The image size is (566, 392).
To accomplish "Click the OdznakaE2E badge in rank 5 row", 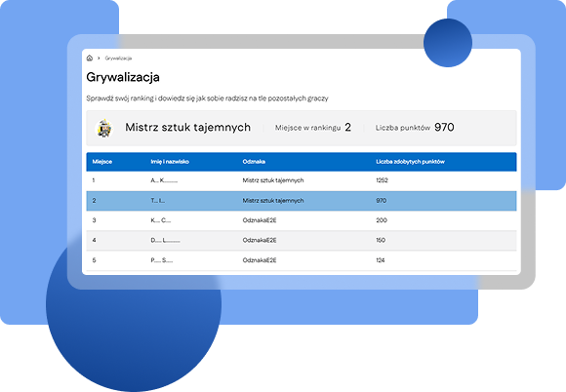I will pyautogui.click(x=260, y=260).
